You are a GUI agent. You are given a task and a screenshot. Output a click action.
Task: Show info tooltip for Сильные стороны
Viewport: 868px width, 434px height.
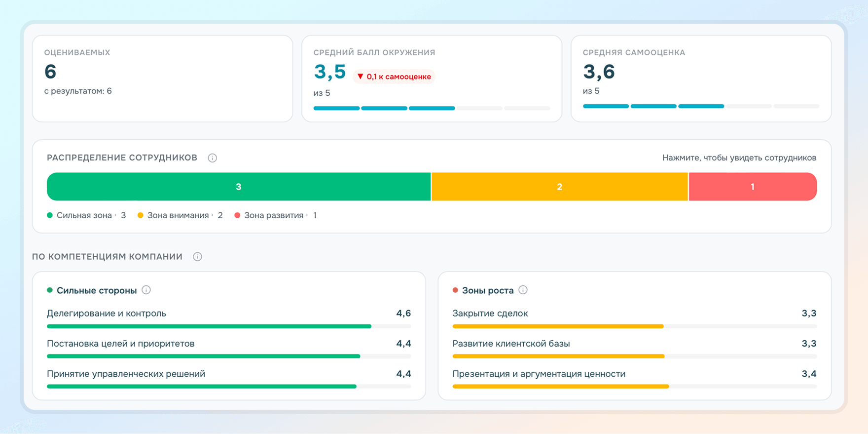pos(146,290)
